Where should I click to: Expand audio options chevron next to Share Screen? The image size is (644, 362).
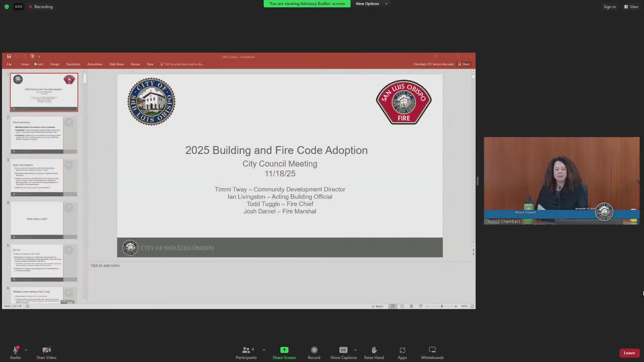point(264,350)
